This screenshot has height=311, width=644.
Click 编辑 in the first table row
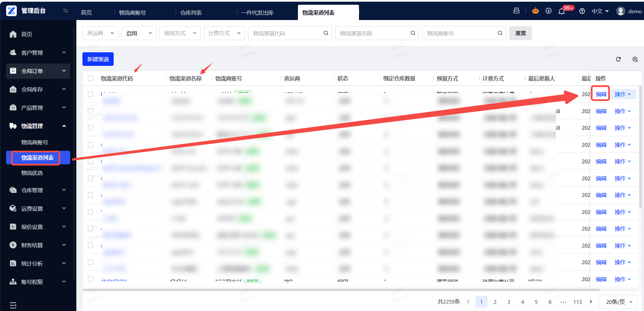point(601,94)
